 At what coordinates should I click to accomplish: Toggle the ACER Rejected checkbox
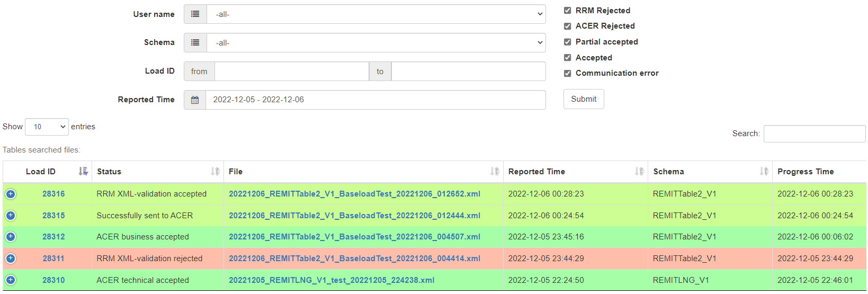[568, 26]
